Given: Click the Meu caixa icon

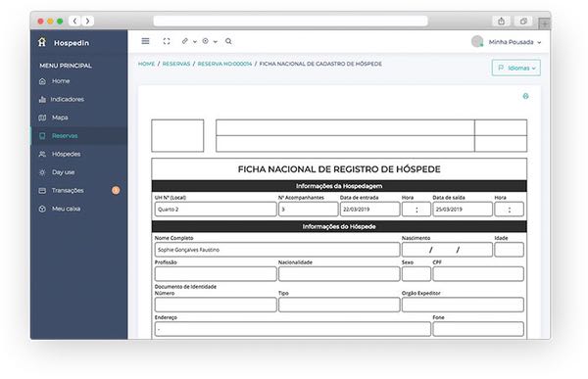Looking at the screenshot, I should coord(42,209).
